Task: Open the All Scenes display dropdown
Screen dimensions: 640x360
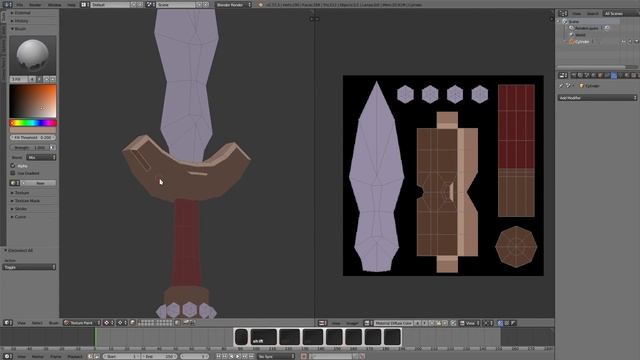Action: point(621,13)
